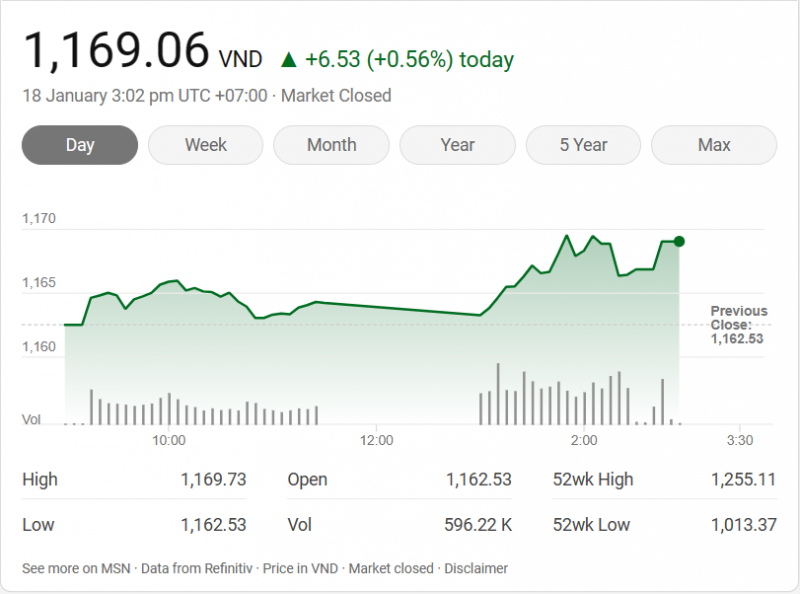Click the 10:00 time axis marker
Image resolution: width=800 pixels, height=594 pixels.
pyautogui.click(x=168, y=440)
